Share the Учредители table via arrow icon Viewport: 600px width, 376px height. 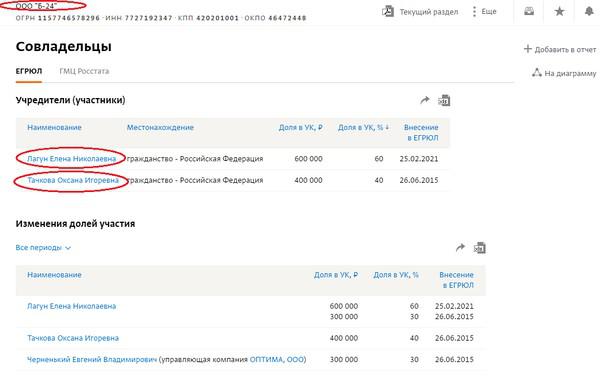tap(425, 100)
